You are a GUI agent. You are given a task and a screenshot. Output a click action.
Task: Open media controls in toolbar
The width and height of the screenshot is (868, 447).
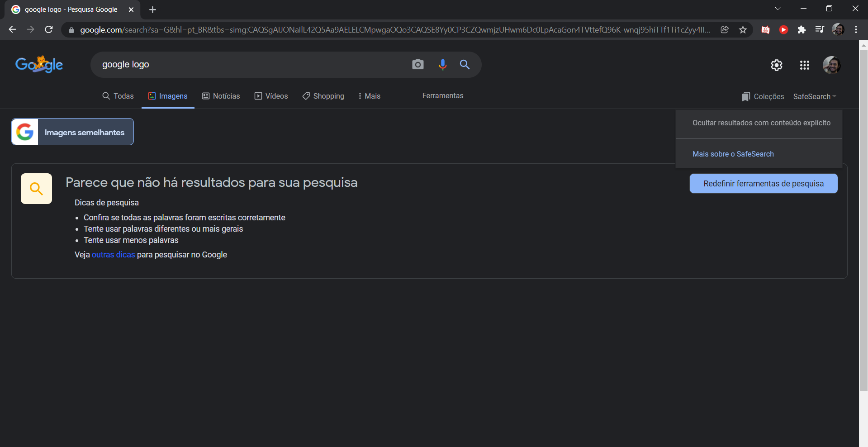(x=820, y=29)
